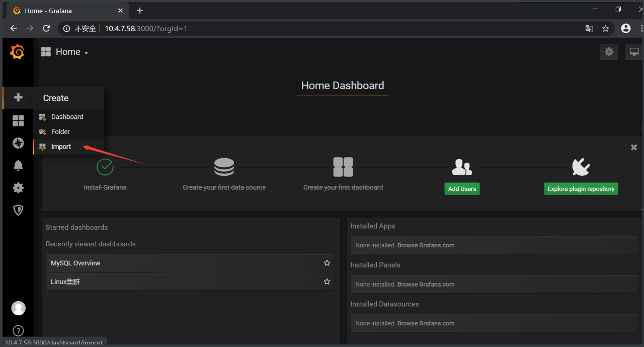Click the Grafana logo in the sidebar
Viewport: 644px width, 347px height.
17,52
